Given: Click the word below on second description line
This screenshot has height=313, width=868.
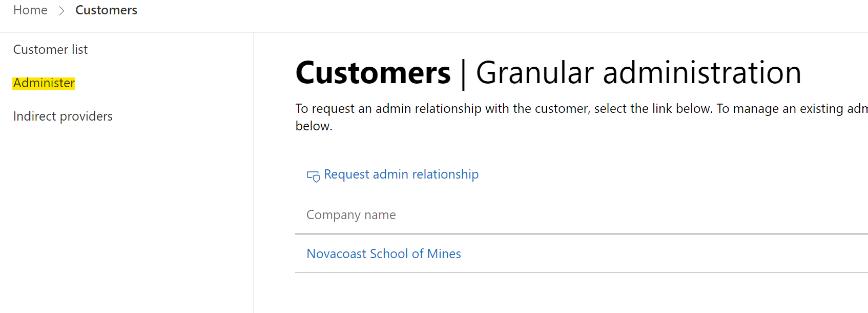Looking at the screenshot, I should (314, 126).
